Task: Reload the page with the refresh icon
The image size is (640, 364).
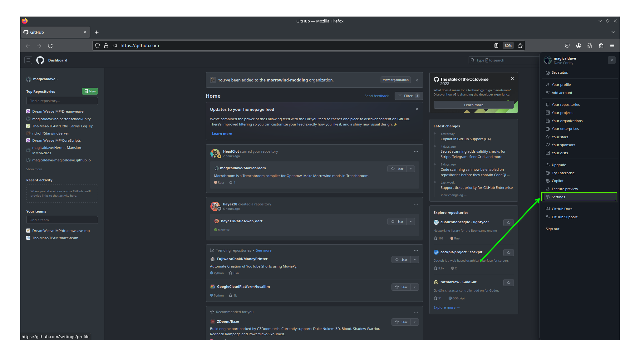Action: point(50,46)
